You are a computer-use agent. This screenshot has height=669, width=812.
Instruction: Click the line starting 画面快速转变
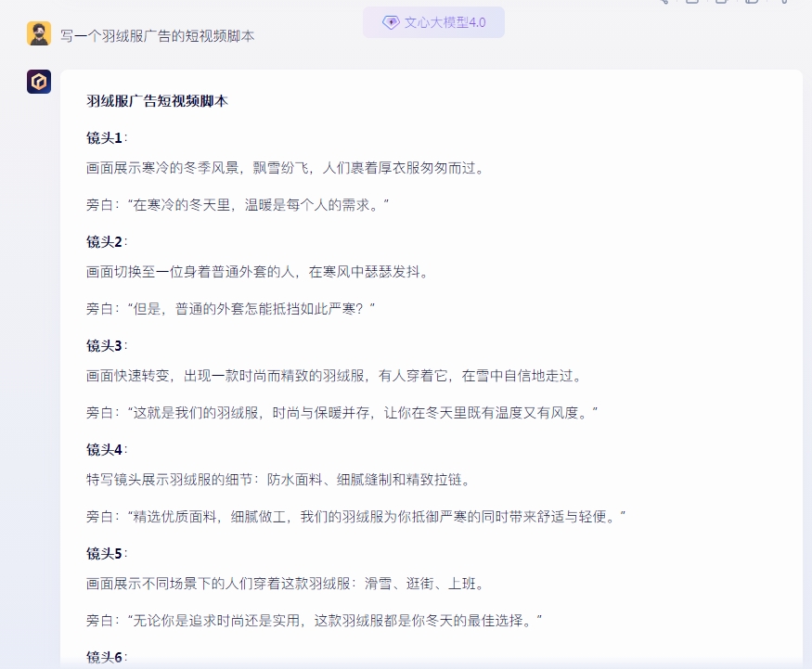[334, 376]
